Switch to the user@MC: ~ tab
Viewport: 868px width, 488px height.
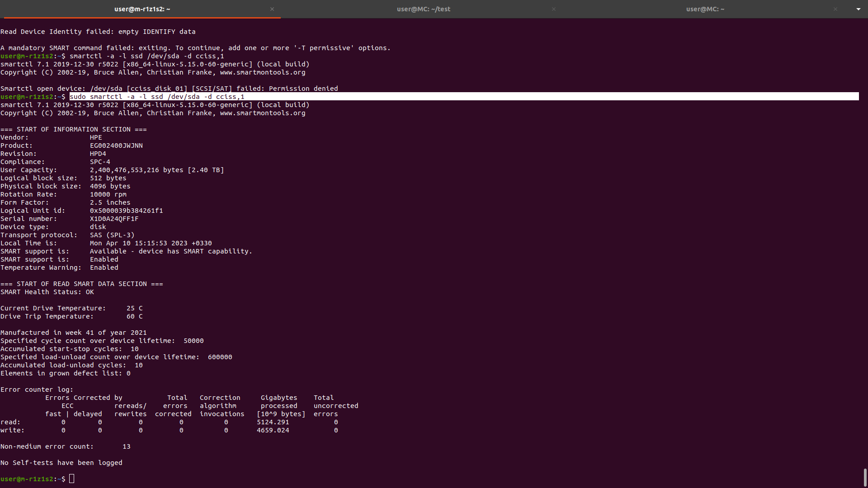(x=705, y=9)
